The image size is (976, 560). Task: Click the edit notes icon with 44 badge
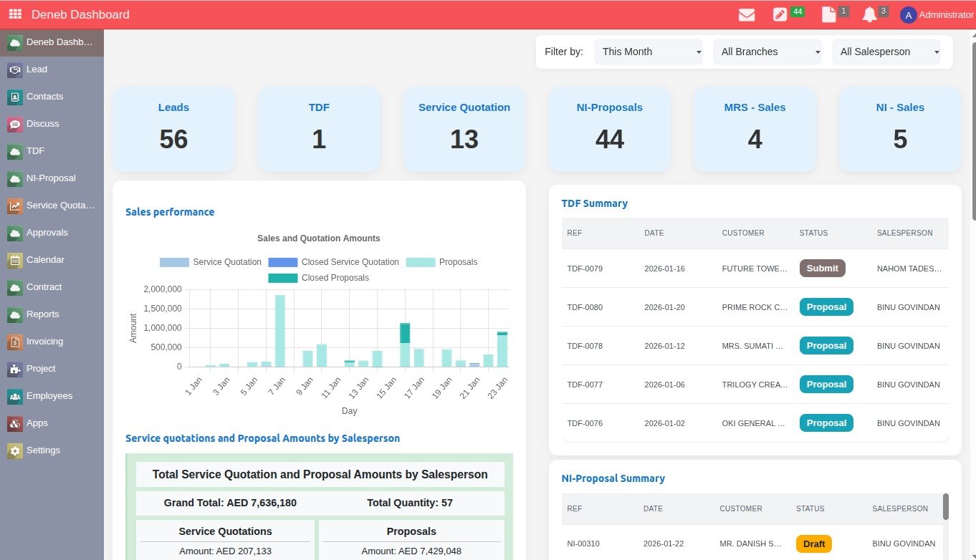(780, 14)
